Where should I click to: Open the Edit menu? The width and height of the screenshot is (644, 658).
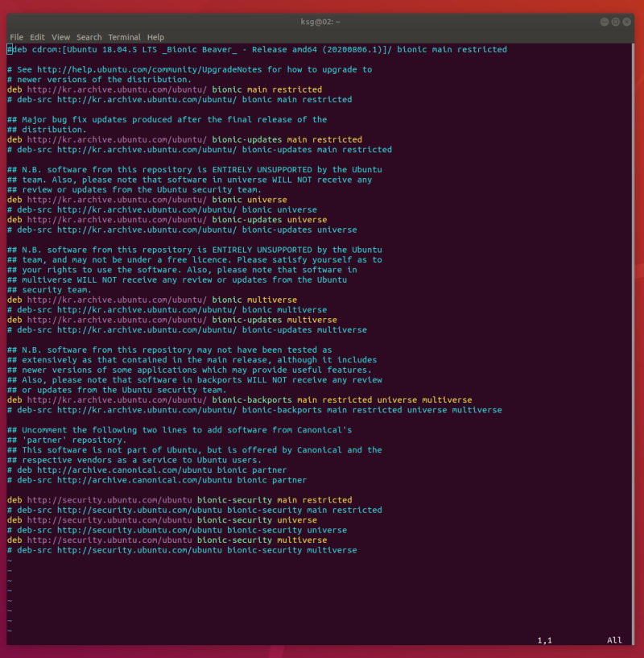[x=37, y=37]
